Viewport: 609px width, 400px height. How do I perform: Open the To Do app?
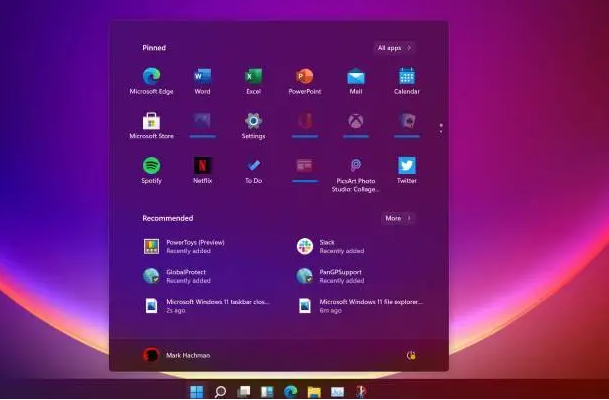[254, 170]
